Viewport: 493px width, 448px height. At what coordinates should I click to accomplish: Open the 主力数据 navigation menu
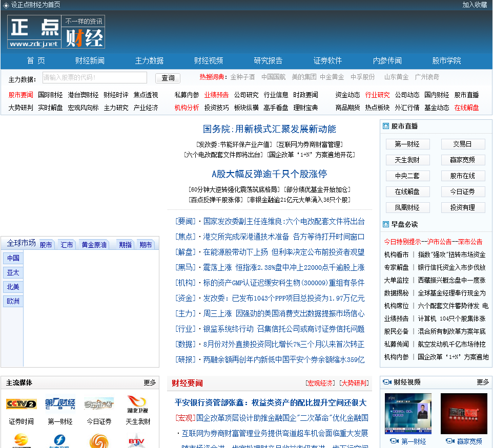149,60
